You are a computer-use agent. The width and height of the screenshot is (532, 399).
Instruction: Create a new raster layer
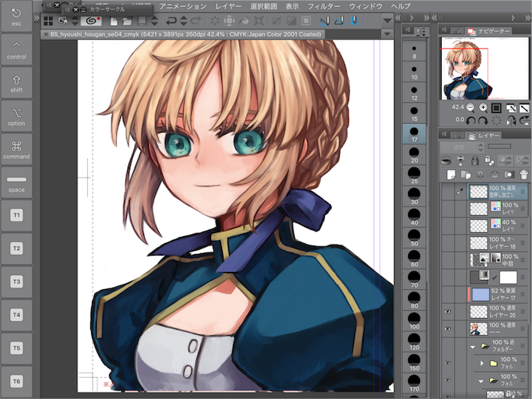451,175
